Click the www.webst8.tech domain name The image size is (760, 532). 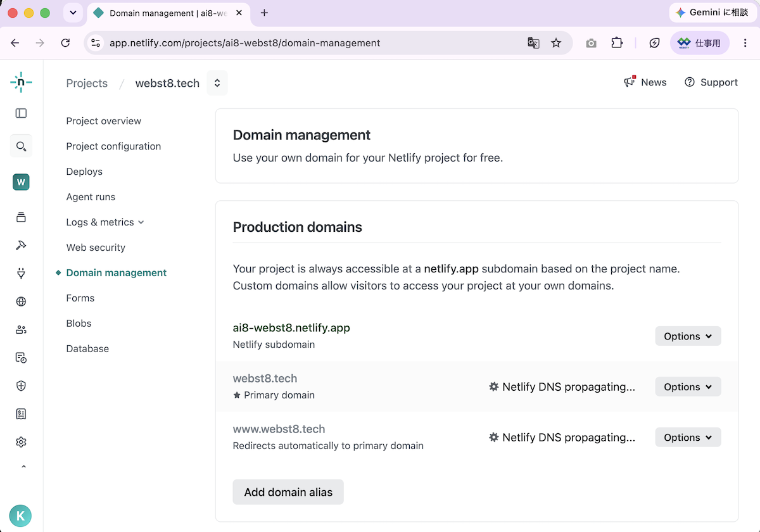tap(279, 429)
